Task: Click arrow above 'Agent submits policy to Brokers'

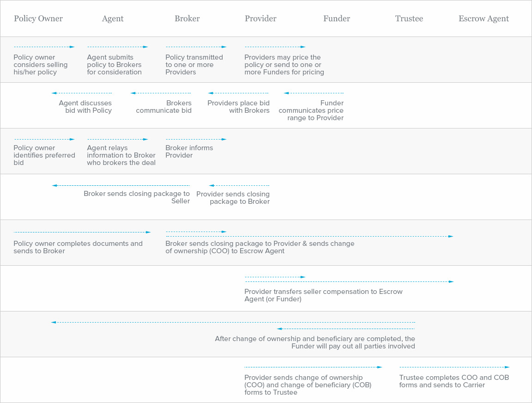Action: tap(117, 47)
